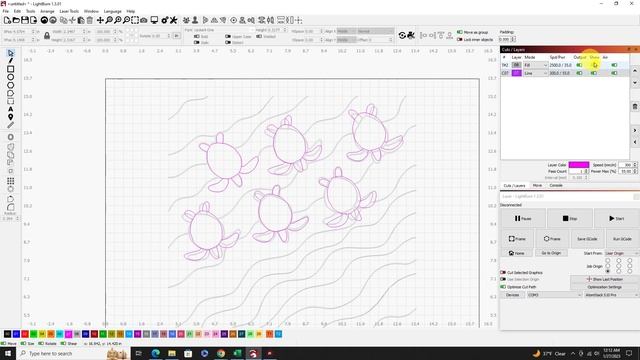This screenshot has width=640, height=360.
Task: Click the Stop button
Action: click(x=570, y=218)
